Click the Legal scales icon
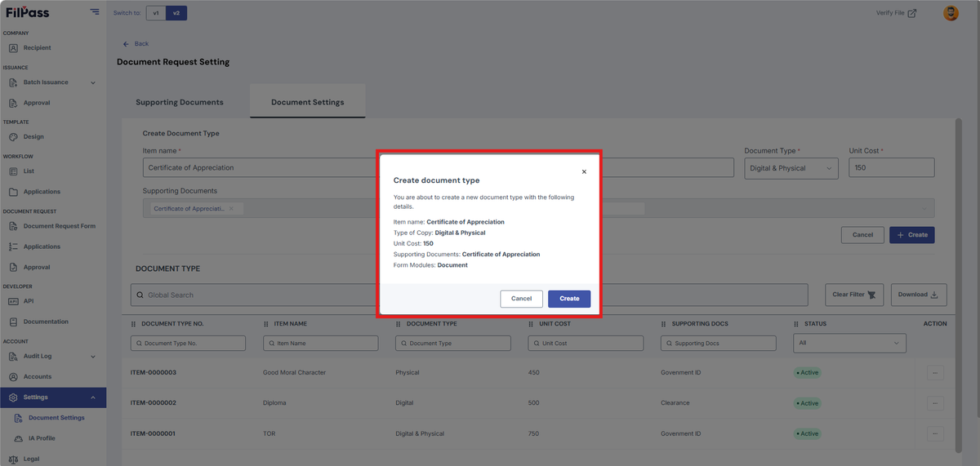This screenshot has height=466, width=980. [14, 459]
